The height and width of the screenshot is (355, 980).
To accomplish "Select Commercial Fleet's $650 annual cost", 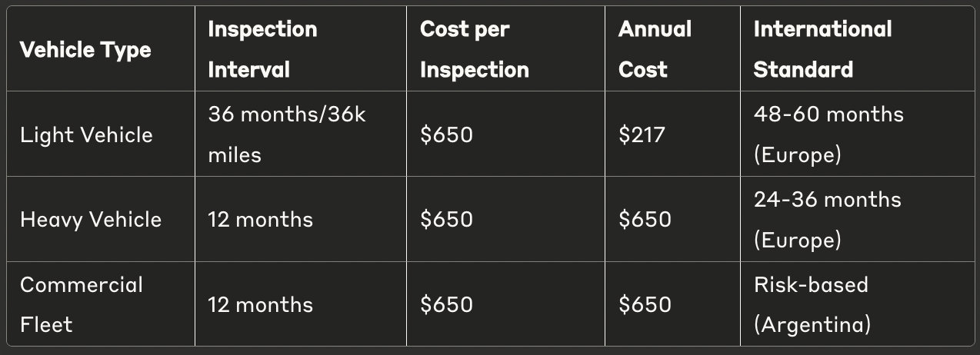I will pyautogui.click(x=645, y=304).
